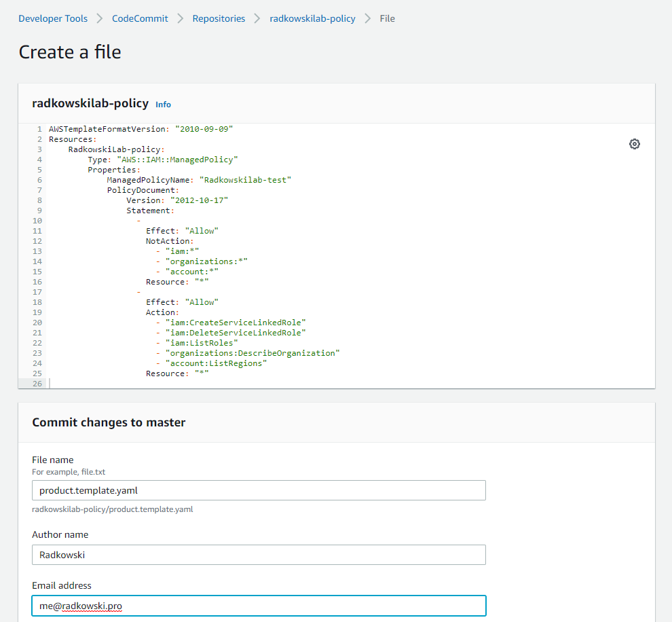Click the radkowskilab-policy/product.template.yaml path text
The height and width of the screenshot is (622, 672).
112,509
